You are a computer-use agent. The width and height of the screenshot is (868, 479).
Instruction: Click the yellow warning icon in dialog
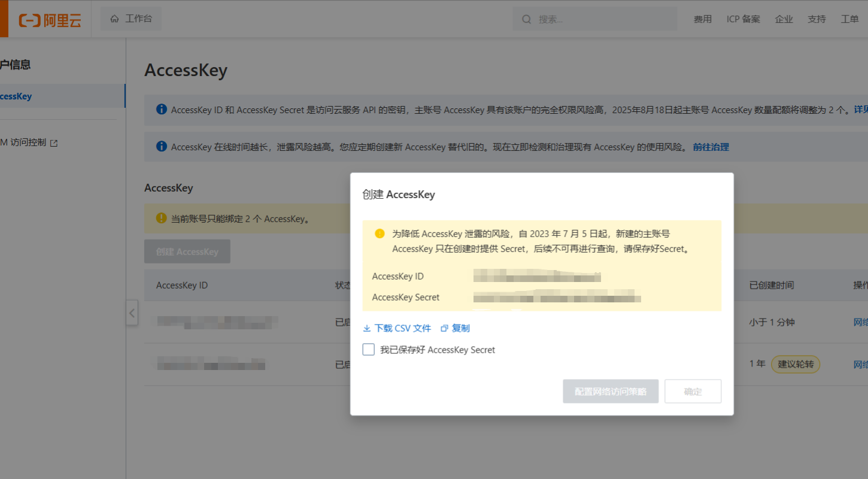380,234
